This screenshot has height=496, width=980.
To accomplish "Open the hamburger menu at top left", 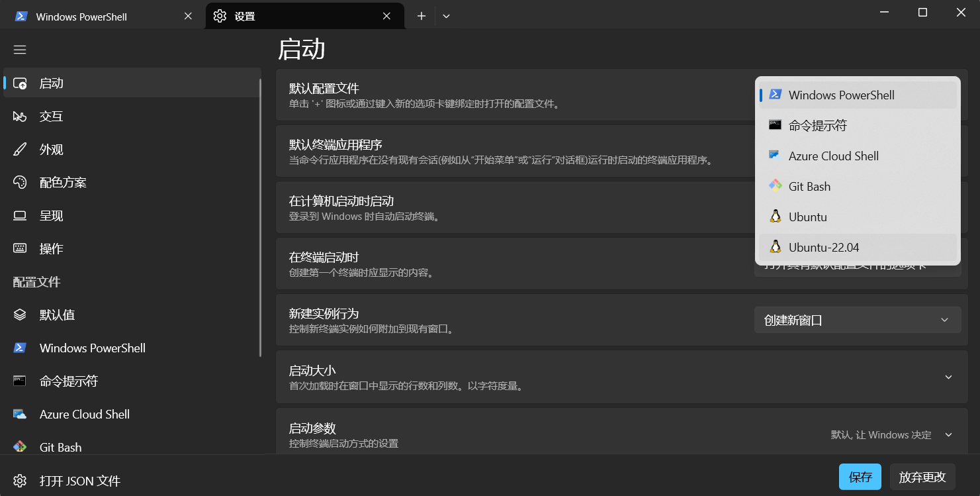I will [20, 49].
